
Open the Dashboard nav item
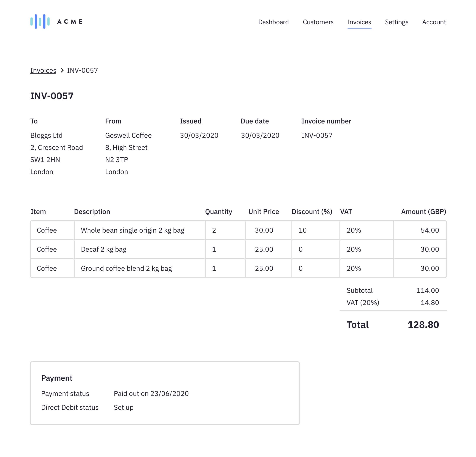click(273, 22)
